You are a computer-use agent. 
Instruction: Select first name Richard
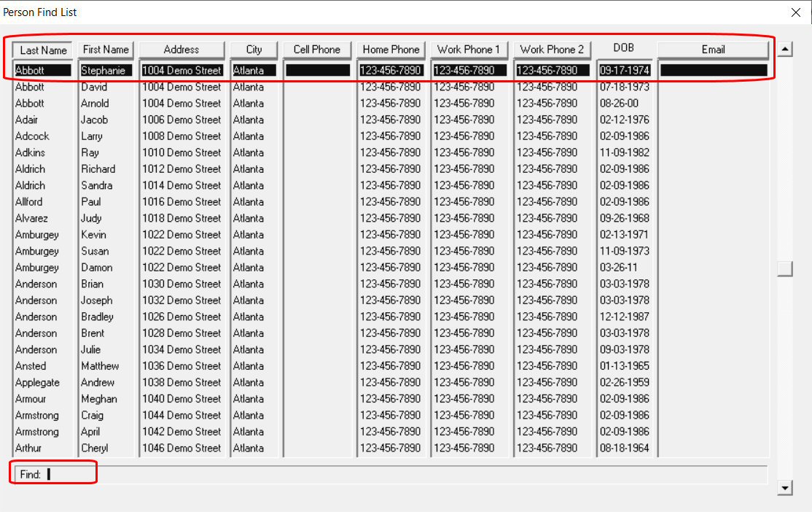tap(98, 169)
